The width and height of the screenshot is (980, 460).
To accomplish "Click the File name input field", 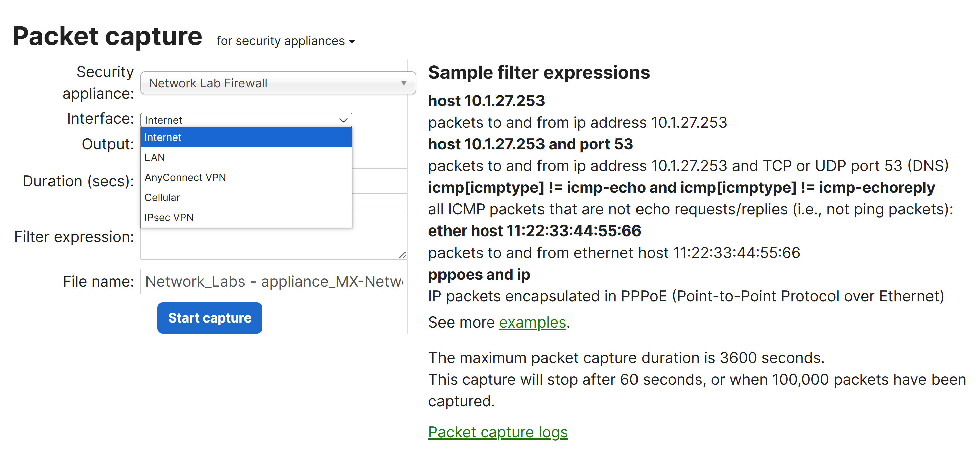I will tap(274, 282).
